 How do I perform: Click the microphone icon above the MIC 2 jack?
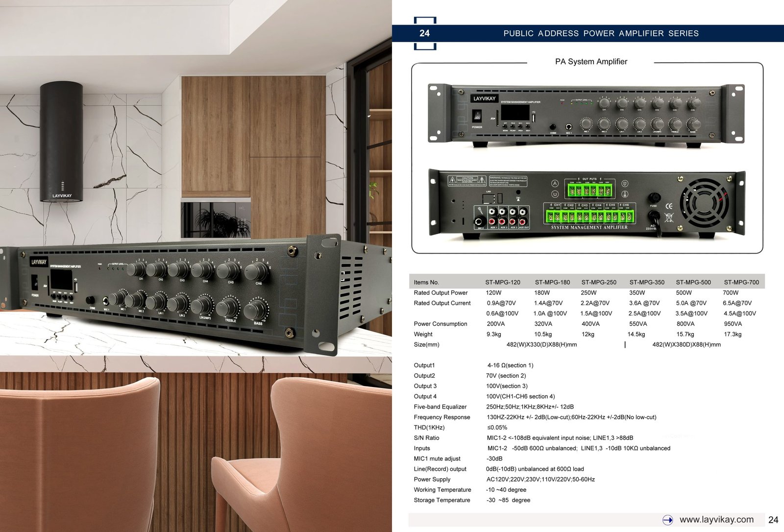480,211
